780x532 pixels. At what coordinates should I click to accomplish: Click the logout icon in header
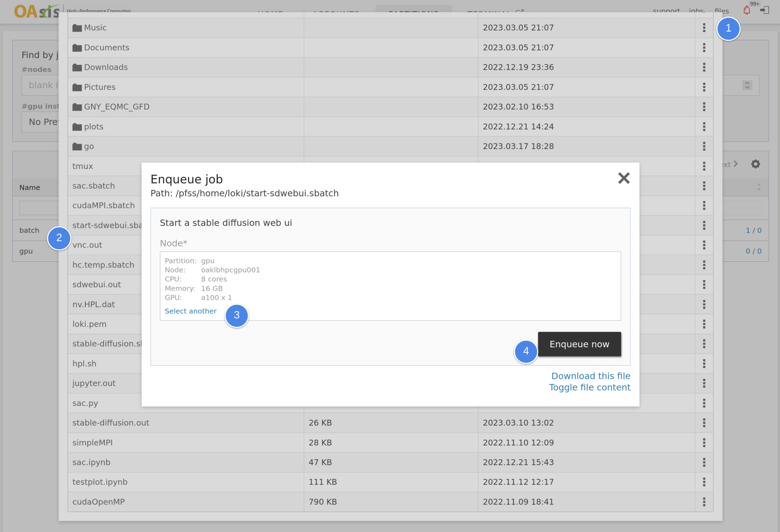tap(764, 10)
